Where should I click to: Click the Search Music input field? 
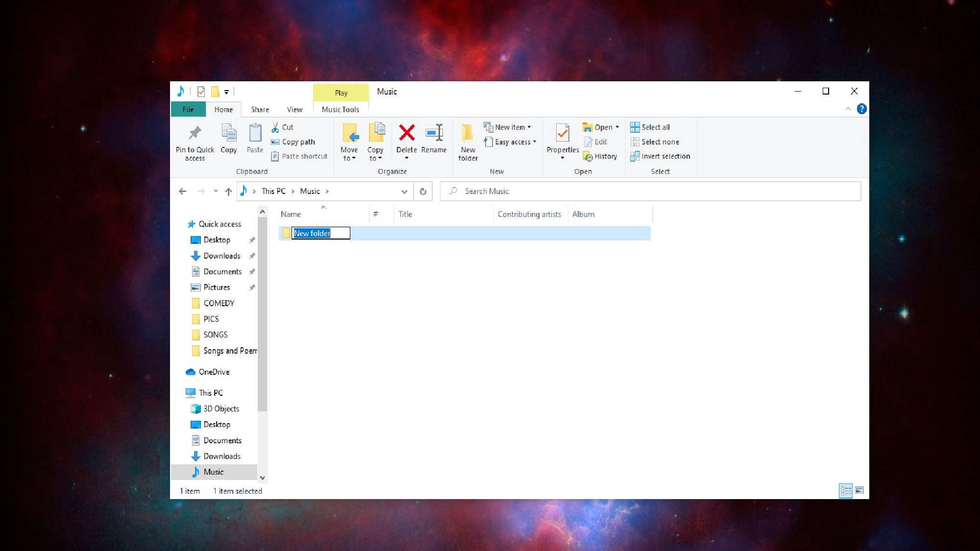650,191
